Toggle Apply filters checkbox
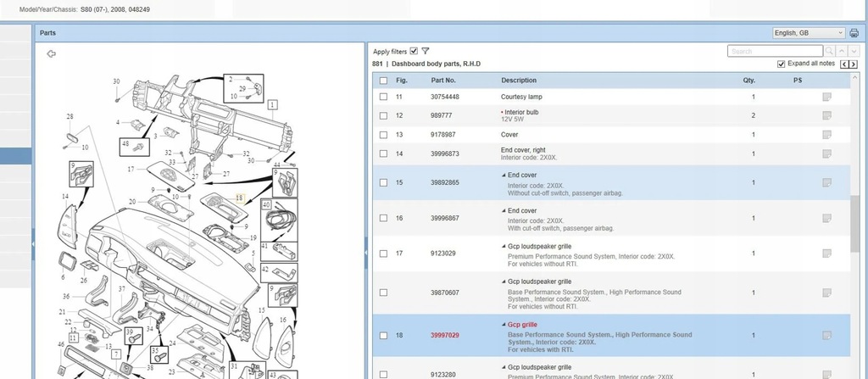 coord(414,51)
